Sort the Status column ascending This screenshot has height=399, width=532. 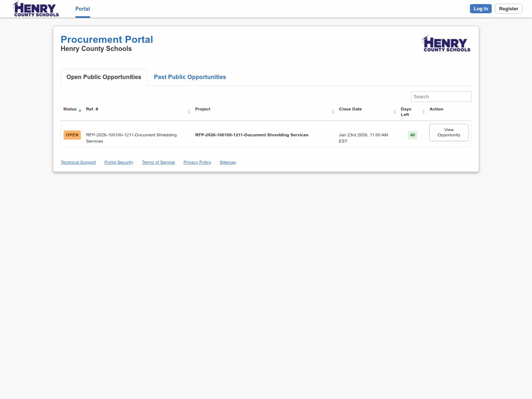point(80,110)
